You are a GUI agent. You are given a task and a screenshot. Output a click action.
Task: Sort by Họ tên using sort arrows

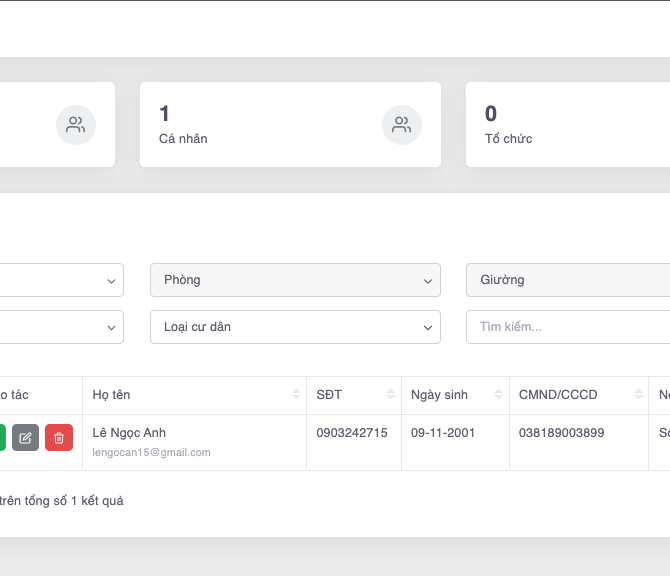[x=296, y=395]
